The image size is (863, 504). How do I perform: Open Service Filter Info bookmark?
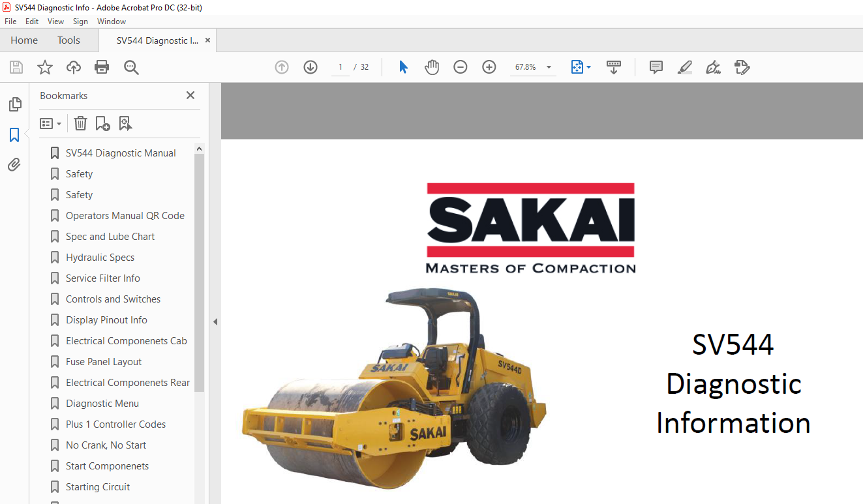(103, 278)
